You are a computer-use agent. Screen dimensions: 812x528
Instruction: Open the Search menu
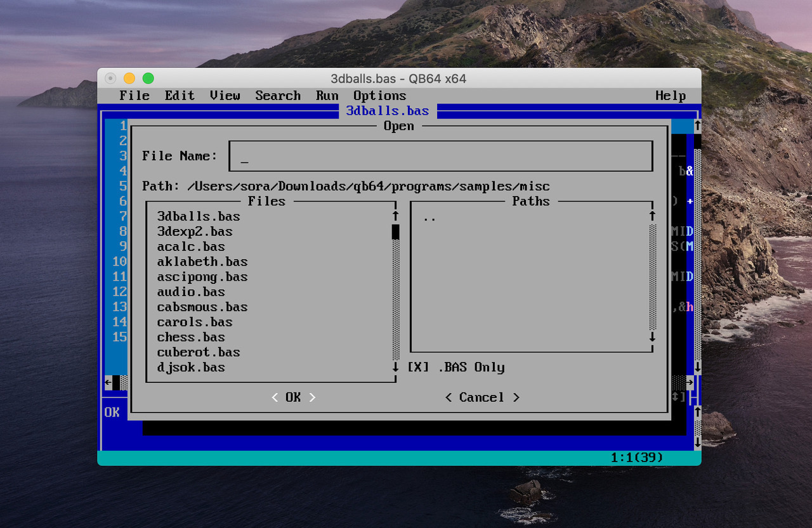[278, 96]
